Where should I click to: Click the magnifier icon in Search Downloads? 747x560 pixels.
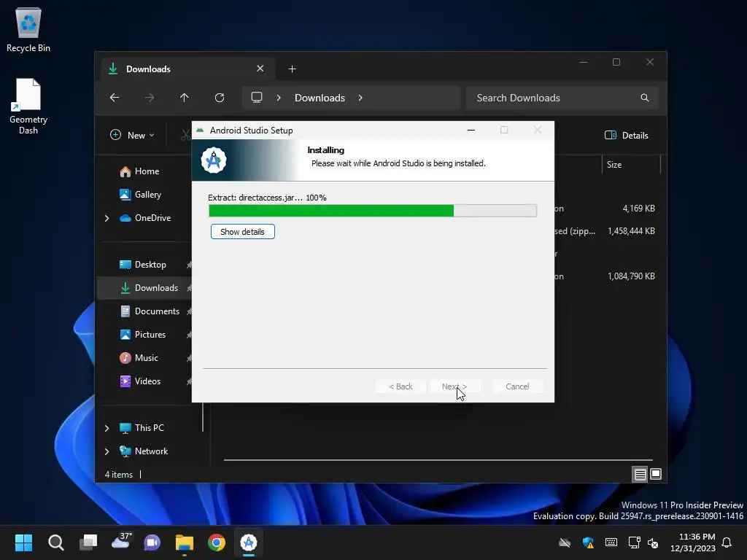[x=645, y=98]
